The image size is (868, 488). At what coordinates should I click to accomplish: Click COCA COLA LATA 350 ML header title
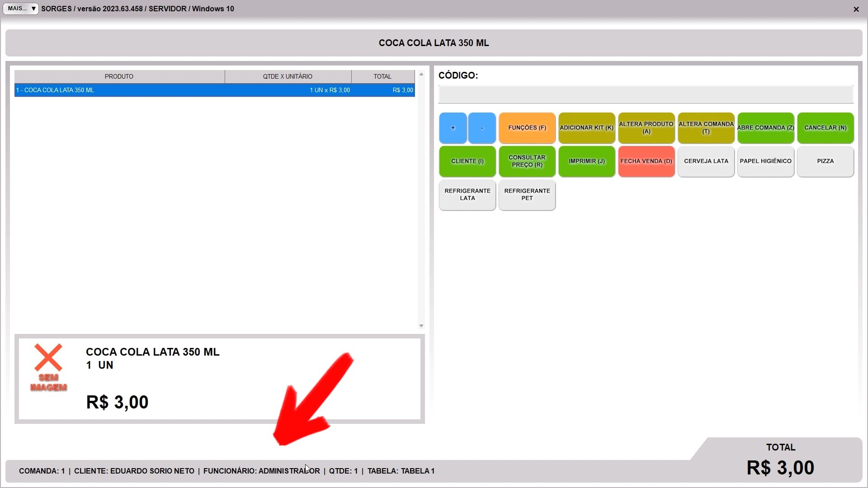pos(434,43)
